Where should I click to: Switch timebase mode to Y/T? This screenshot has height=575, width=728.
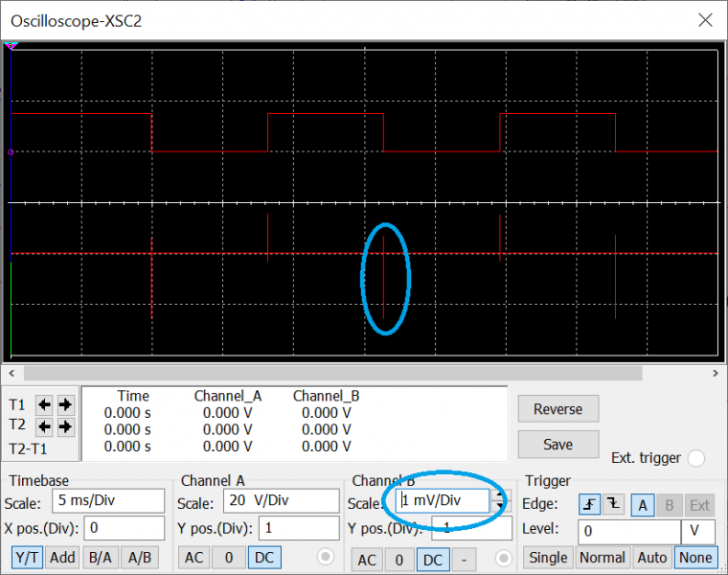point(28,557)
